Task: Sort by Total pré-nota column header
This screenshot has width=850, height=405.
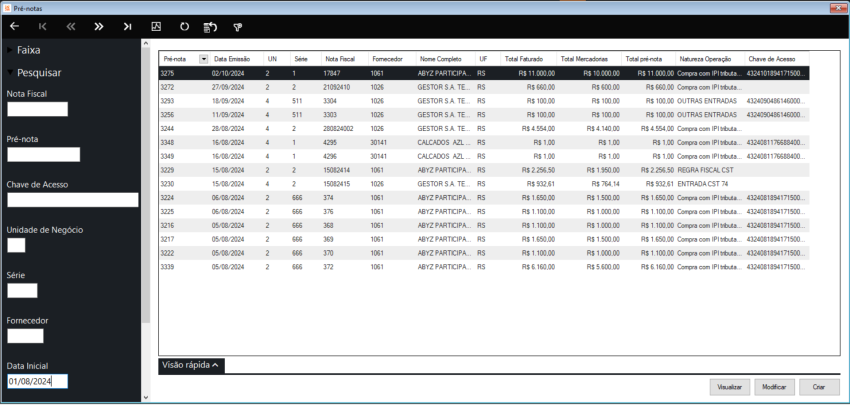Action: click(x=648, y=59)
